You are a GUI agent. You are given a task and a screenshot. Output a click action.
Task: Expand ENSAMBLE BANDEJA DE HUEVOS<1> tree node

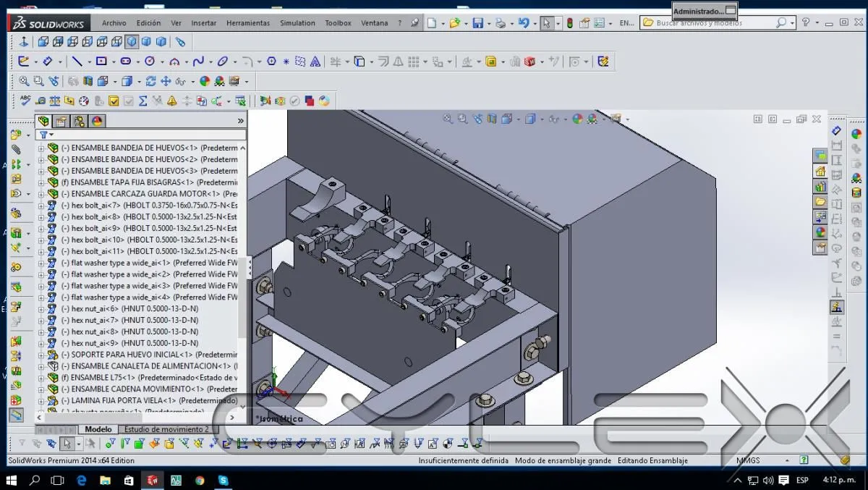pos(41,148)
